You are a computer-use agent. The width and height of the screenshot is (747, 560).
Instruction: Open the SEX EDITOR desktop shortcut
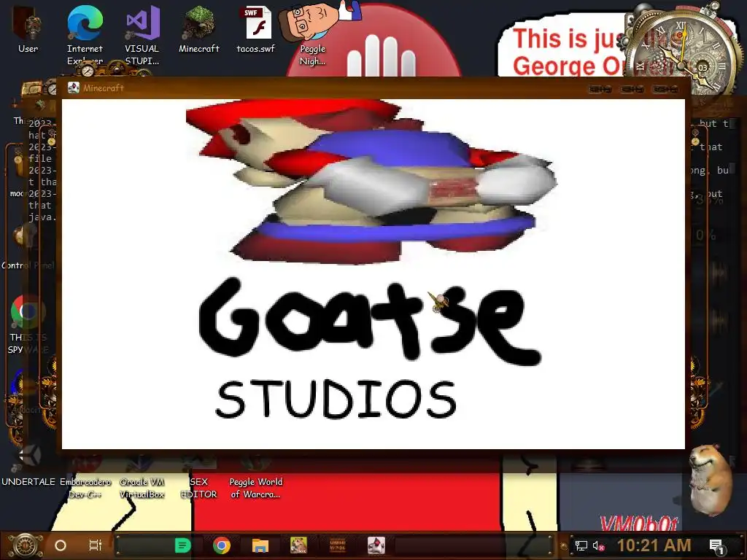click(x=198, y=476)
